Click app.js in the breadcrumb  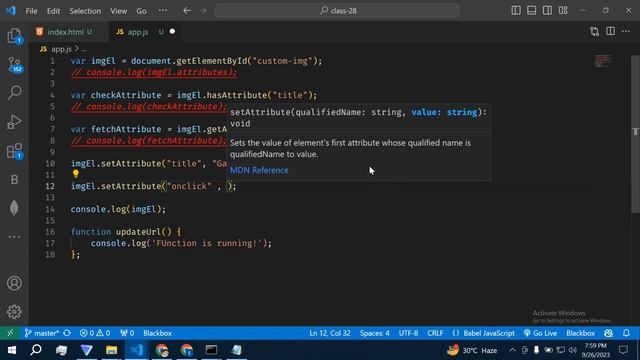61,49
